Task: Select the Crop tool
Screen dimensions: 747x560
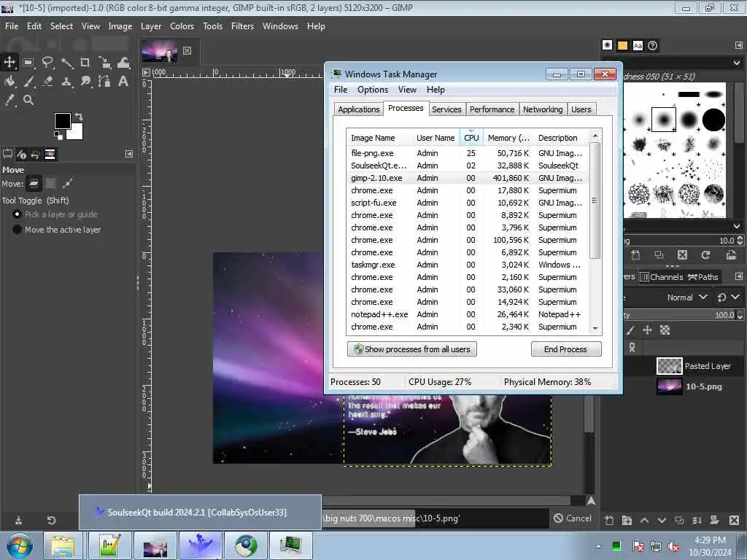Action: 85,62
